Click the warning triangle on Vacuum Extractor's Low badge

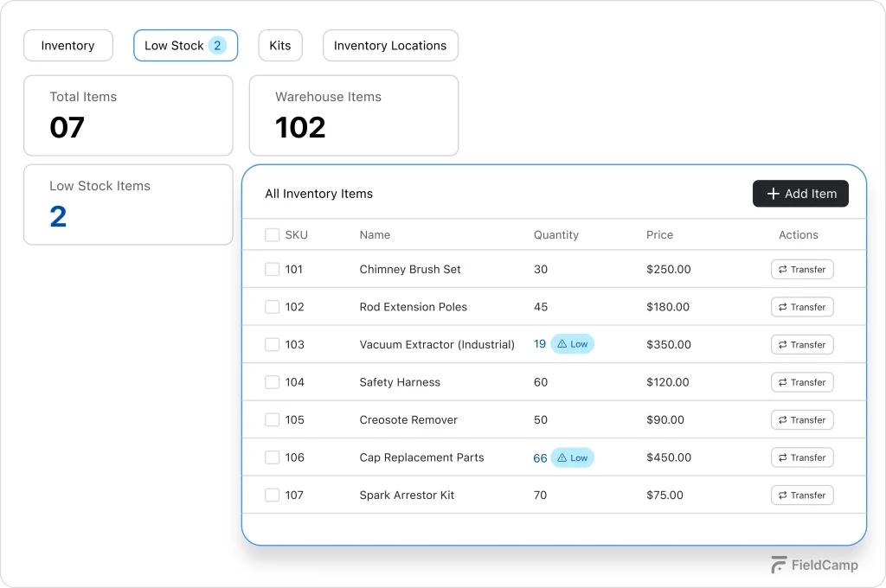click(x=562, y=343)
